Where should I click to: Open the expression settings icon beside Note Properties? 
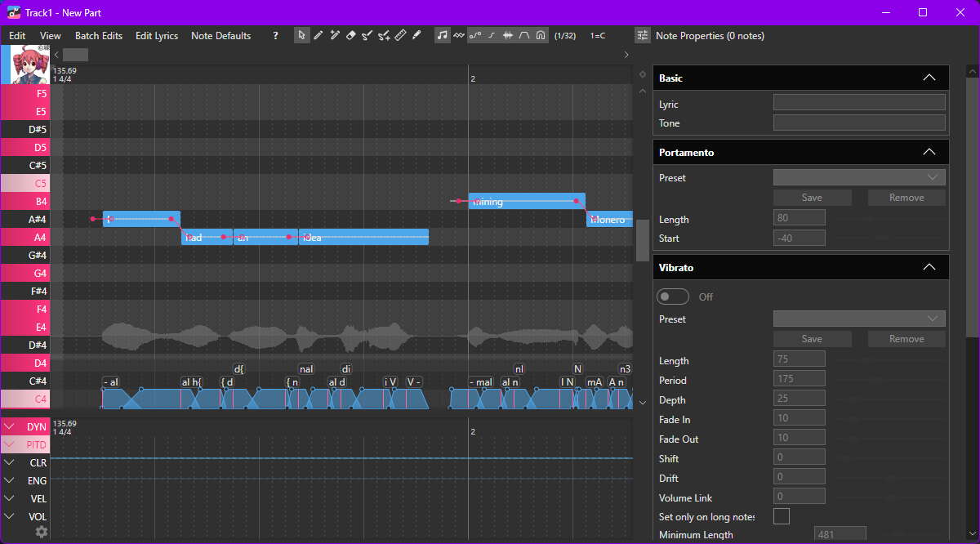(x=642, y=35)
